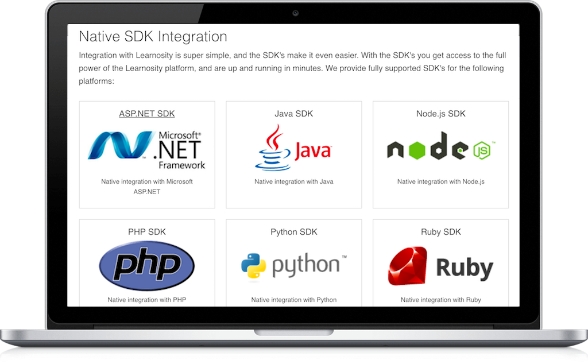
Task: Select 'Native integration with Ruby' caption
Action: [x=441, y=300]
